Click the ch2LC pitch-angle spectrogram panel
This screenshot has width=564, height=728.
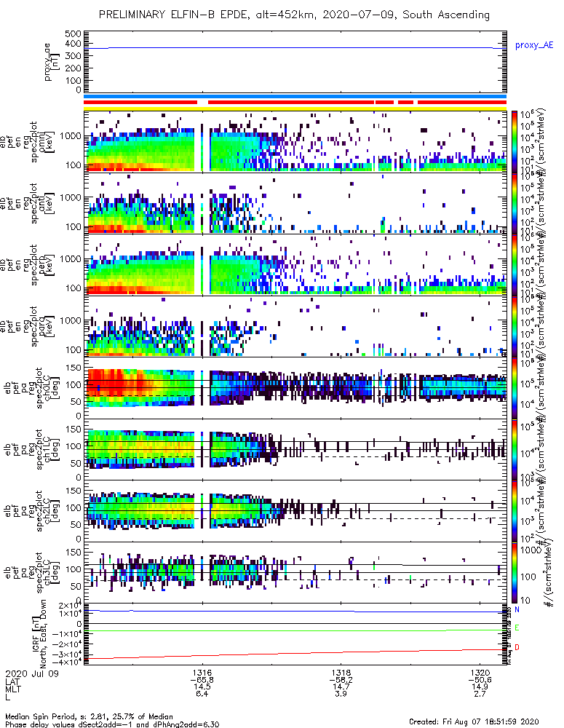295,511
